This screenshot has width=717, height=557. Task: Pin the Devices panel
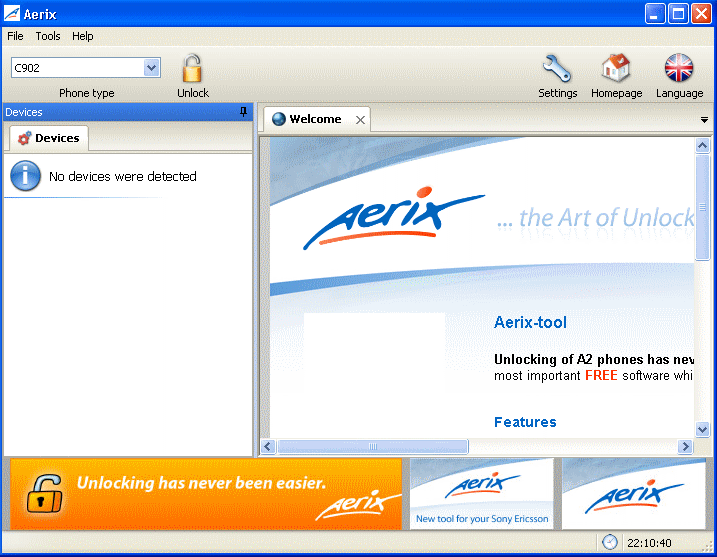243,112
